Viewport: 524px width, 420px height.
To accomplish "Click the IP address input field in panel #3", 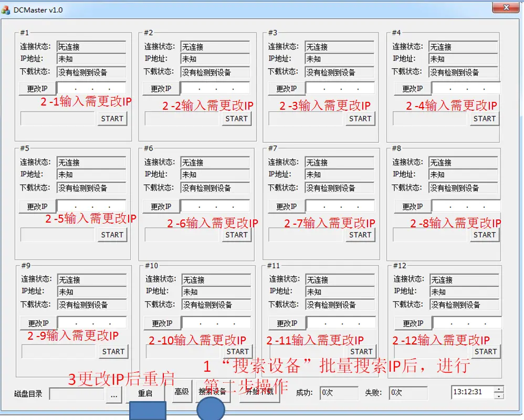I will [340, 89].
